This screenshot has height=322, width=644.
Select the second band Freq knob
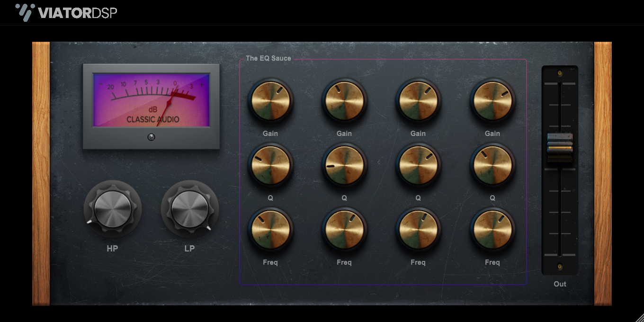point(344,230)
